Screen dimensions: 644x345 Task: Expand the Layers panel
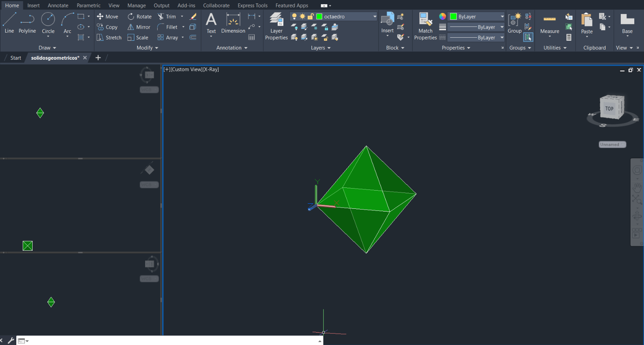321,48
